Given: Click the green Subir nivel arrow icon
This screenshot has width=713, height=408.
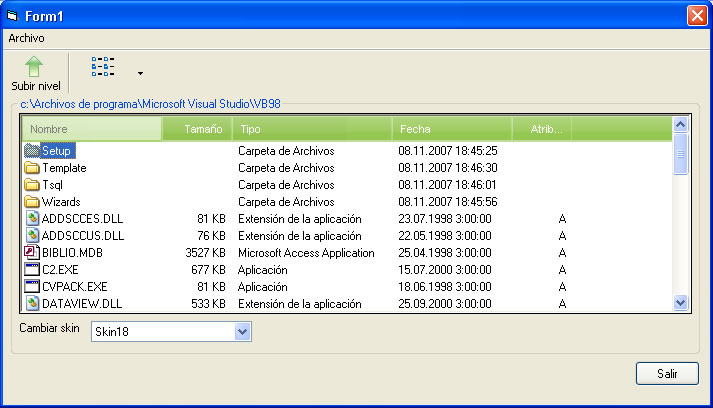Looking at the screenshot, I should 34,67.
